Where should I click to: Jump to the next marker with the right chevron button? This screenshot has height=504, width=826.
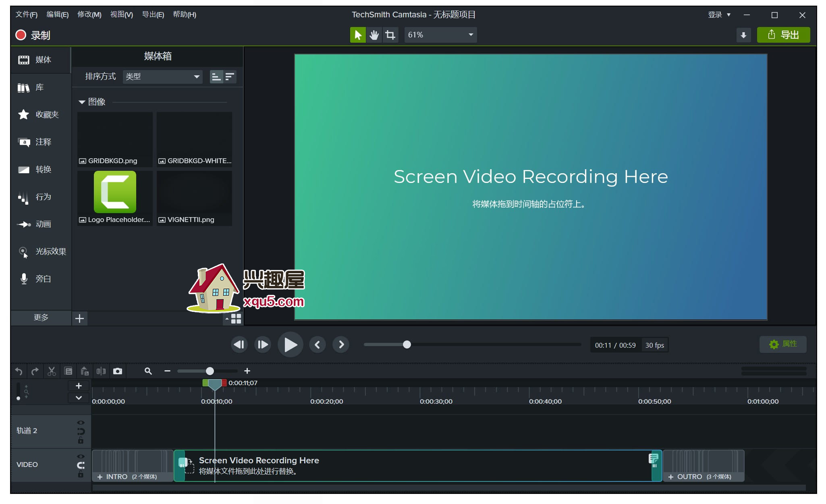[x=341, y=344]
